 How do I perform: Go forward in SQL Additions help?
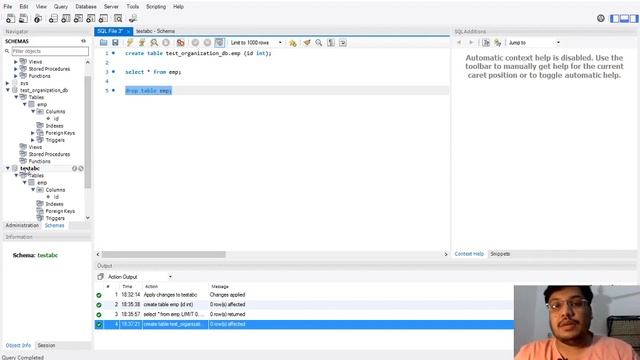[x=471, y=42]
